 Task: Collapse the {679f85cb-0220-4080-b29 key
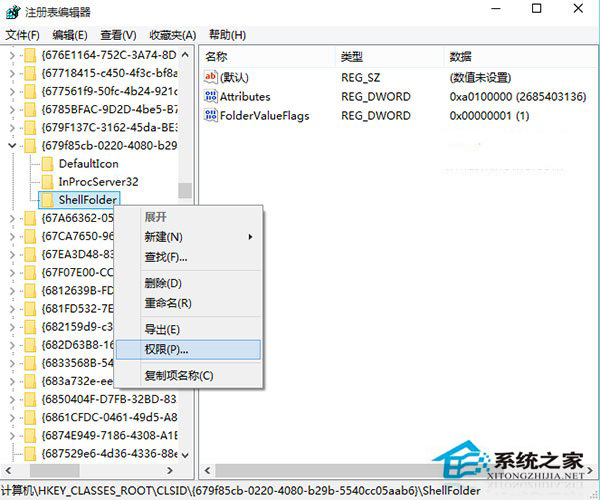(x=12, y=146)
